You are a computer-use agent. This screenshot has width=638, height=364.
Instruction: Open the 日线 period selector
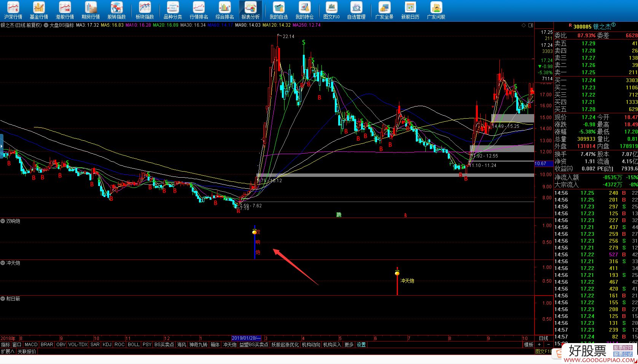544,338
